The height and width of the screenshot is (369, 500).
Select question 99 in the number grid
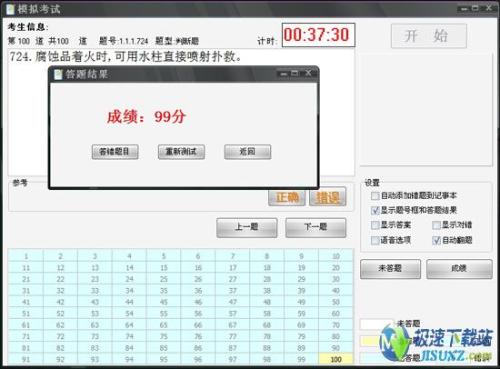tap(301, 359)
